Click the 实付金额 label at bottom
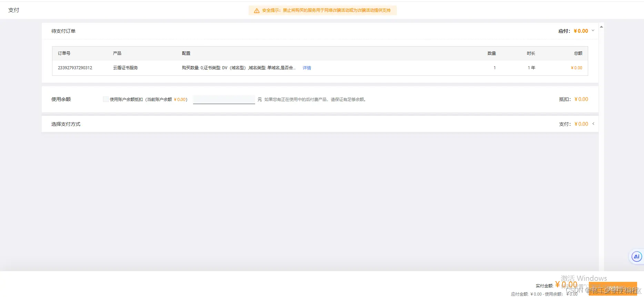Image resolution: width=644 pixels, height=297 pixels. click(x=544, y=286)
